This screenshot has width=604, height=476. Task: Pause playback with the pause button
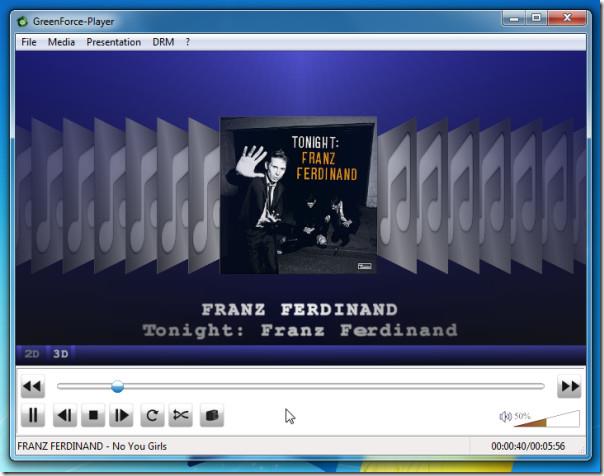(33, 415)
